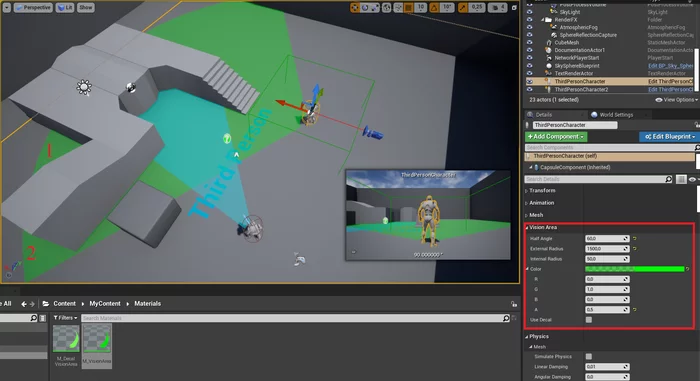Open camera speed 4 setting
Image resolution: width=700 pixels, height=381 pixels.
pos(497,8)
